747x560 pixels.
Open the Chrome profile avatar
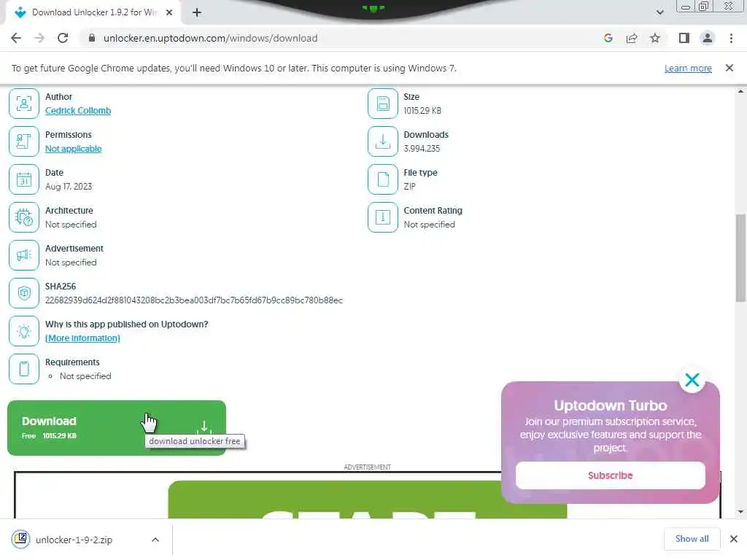[708, 38]
